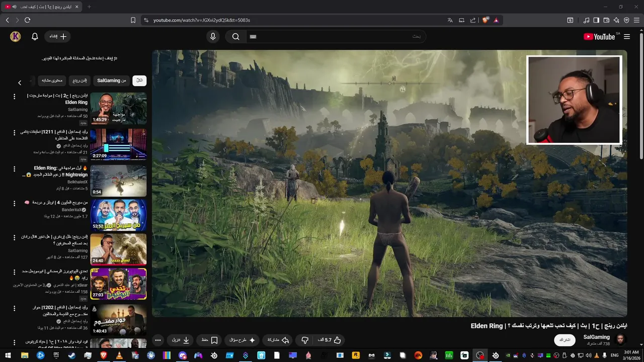Download the video (تنزيل)
Viewport: 644px width, 362px height.
click(x=181, y=340)
